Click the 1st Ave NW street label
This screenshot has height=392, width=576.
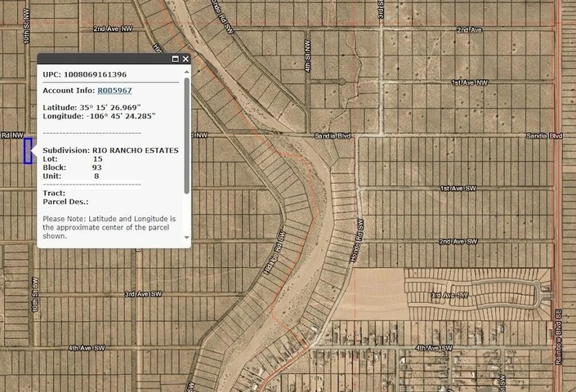coord(470,82)
